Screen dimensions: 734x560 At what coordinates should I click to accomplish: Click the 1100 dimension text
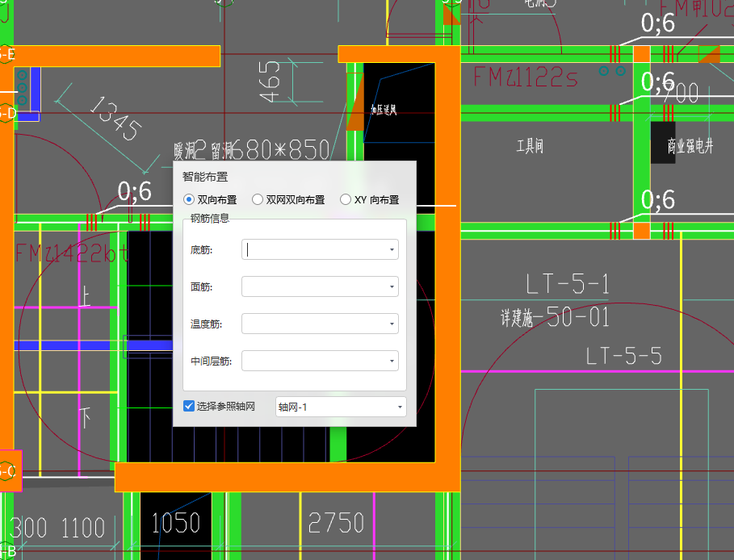(83, 528)
